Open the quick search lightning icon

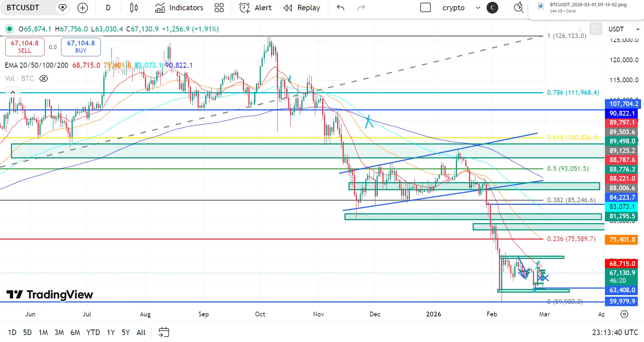point(518,8)
